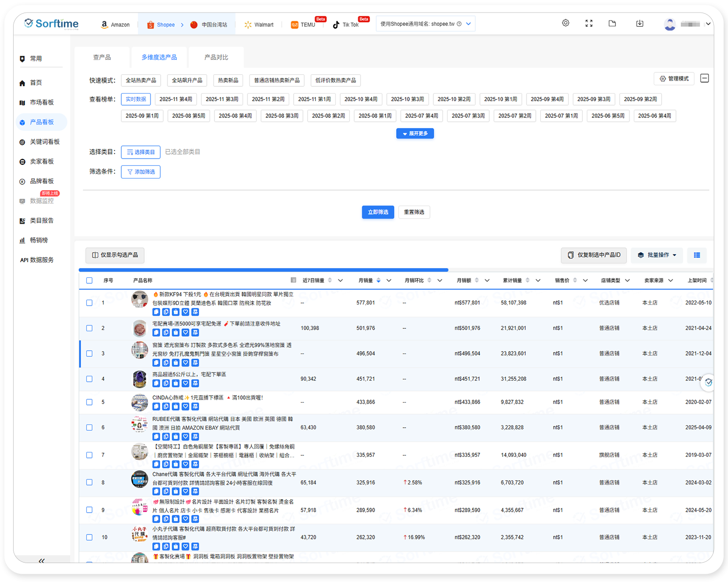Screen dimensions: 728x582
Task: Expand the 批量操作 dropdown
Action: click(x=657, y=255)
